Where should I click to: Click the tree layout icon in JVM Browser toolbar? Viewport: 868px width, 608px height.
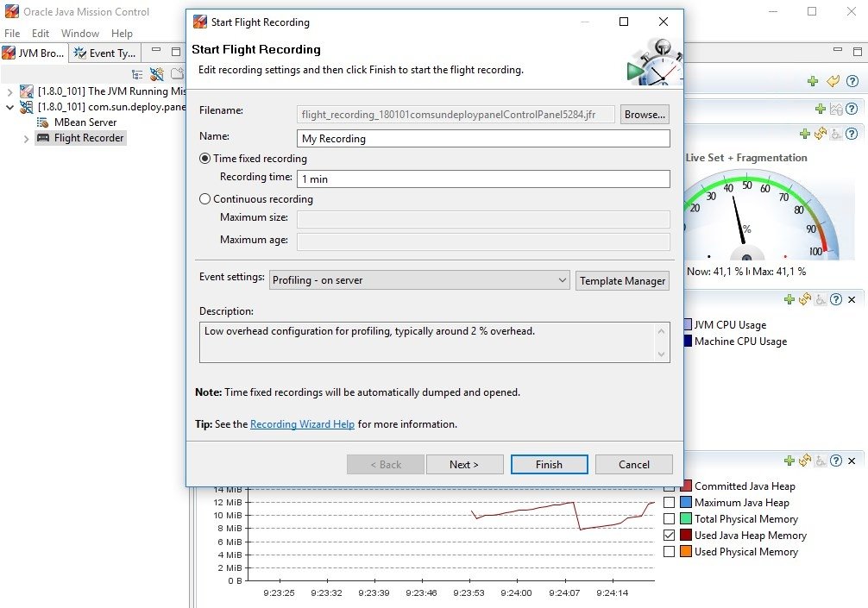click(137, 74)
